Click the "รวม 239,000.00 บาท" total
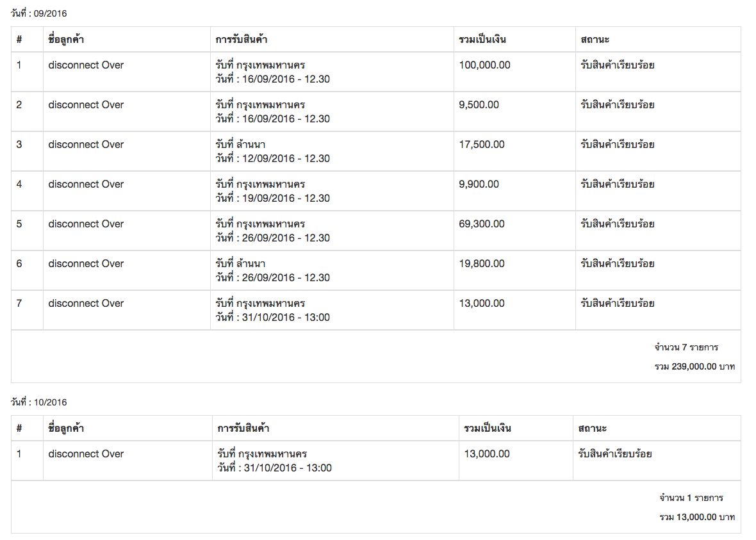Screen dimensions: 756x540 [694, 367]
